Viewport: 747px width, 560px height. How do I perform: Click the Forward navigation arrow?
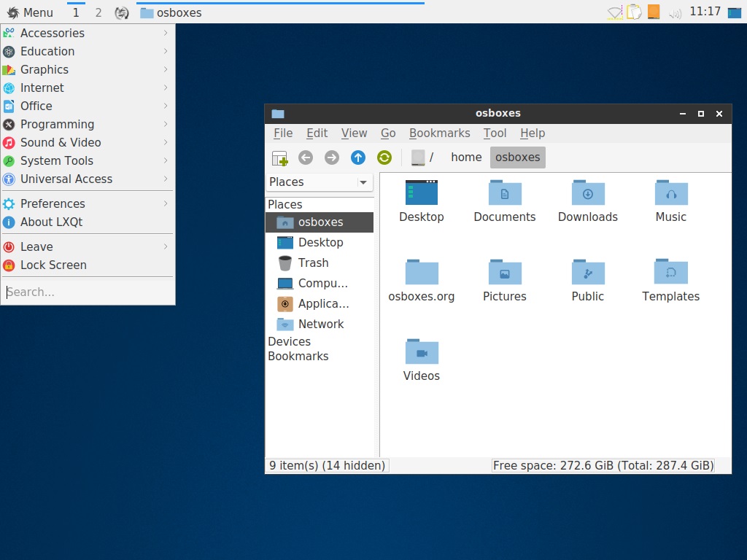click(332, 157)
